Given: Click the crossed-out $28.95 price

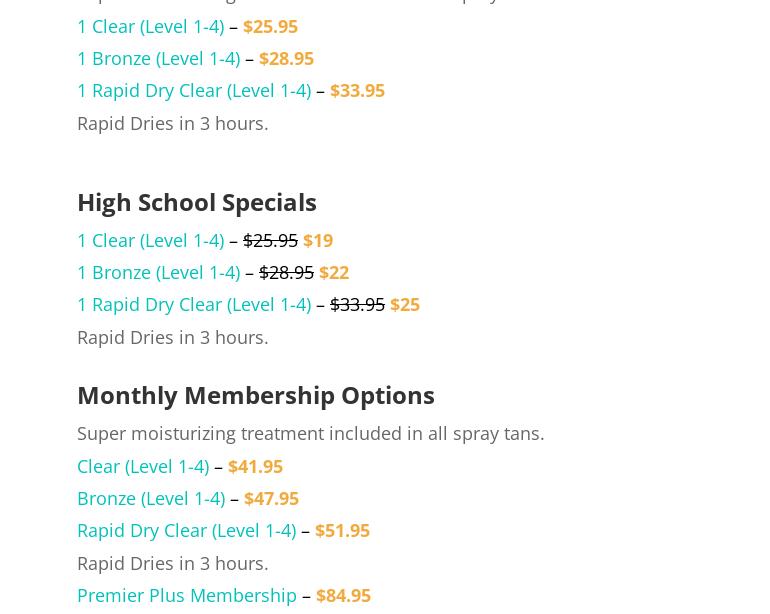Looking at the screenshot, I should 286,273.
